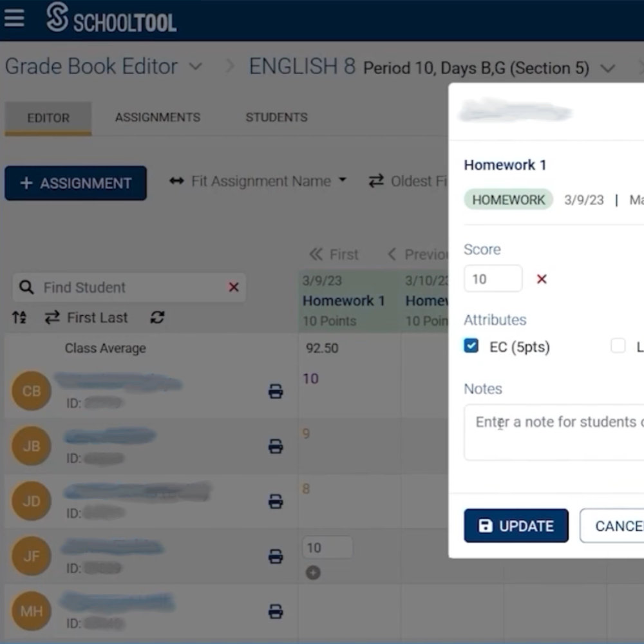Expand the Grade Book Editor dropdown
Screen dimensions: 644x644
(196, 66)
